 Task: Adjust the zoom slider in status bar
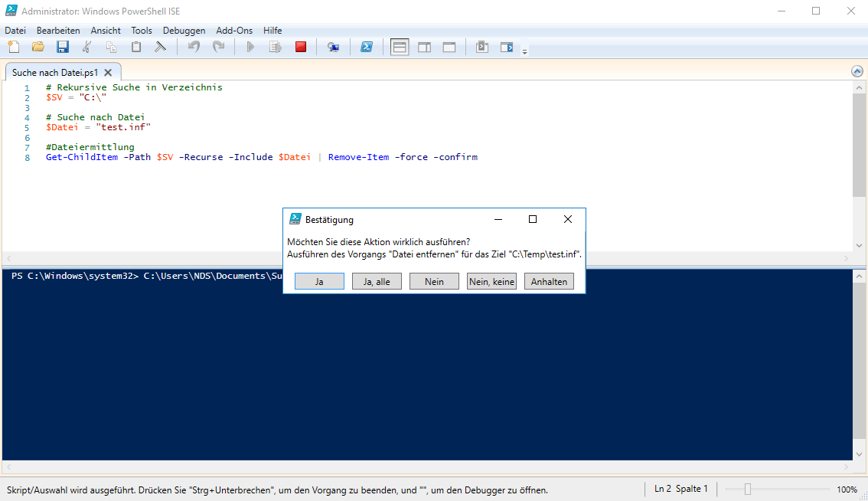(748, 489)
